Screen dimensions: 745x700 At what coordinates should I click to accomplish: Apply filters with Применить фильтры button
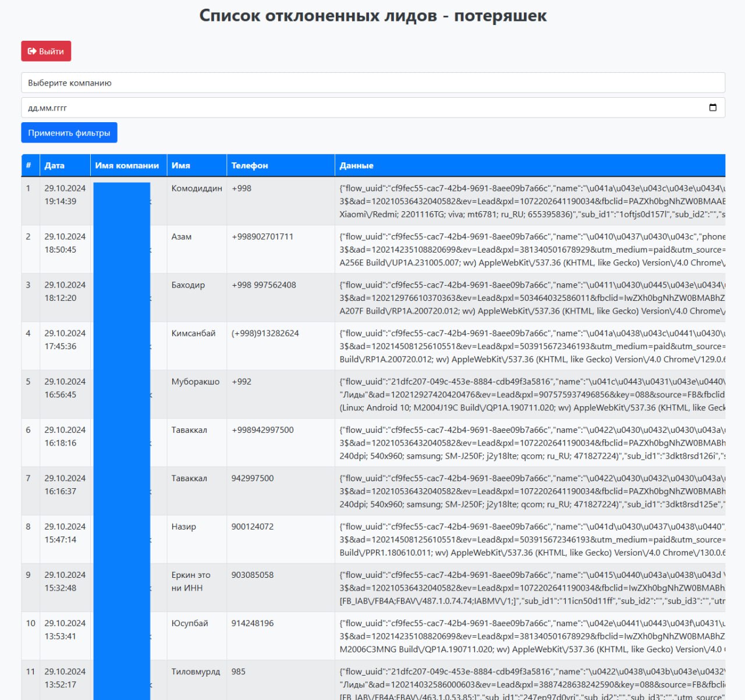69,133
